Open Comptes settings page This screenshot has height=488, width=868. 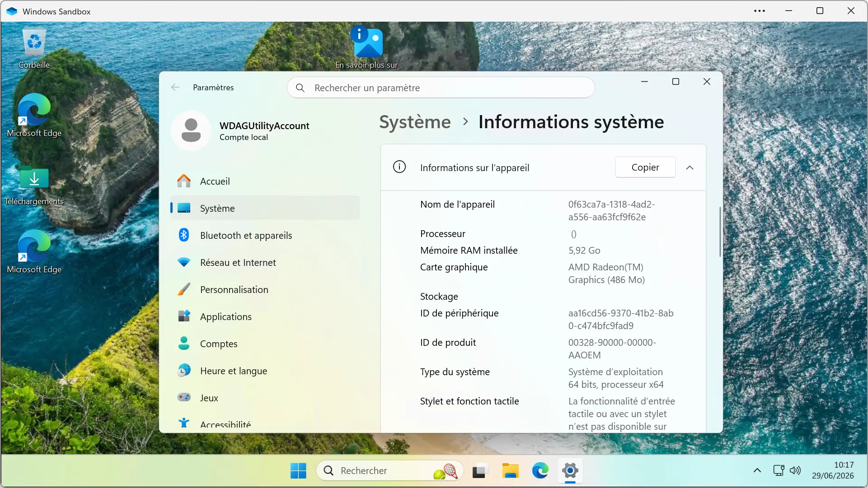(265, 344)
